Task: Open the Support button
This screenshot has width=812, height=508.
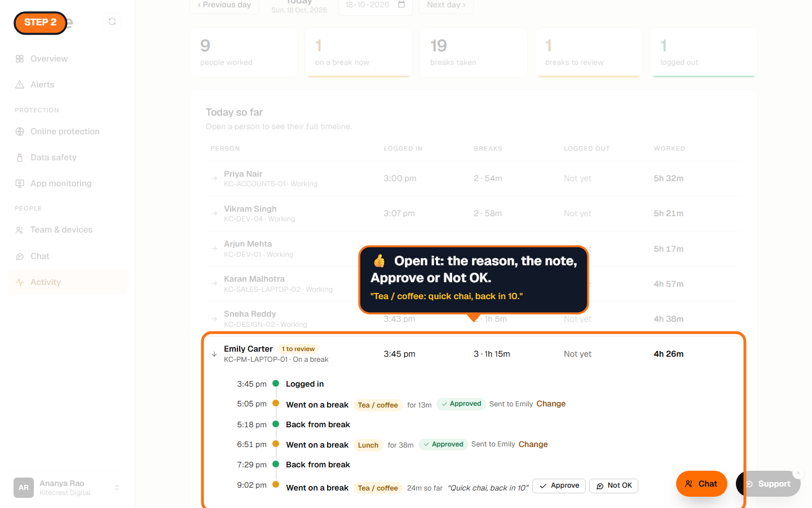Action: [x=768, y=484]
